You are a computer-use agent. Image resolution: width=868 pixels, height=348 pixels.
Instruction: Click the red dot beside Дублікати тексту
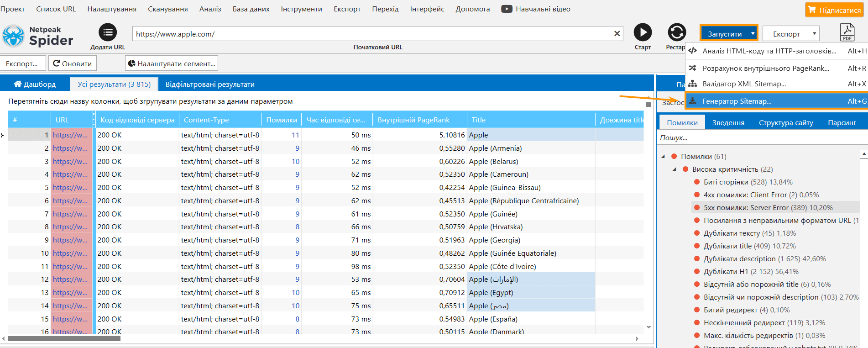(x=697, y=233)
